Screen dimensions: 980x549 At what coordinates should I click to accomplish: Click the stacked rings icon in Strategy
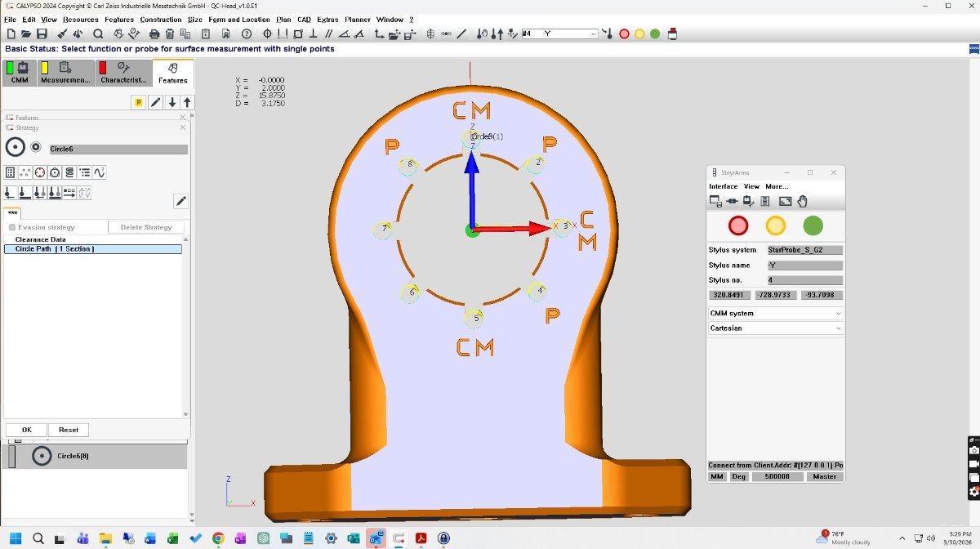[69, 172]
